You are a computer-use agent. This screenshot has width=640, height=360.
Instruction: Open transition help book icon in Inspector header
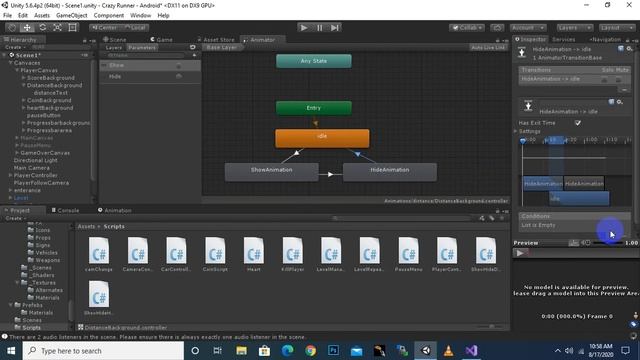click(x=621, y=49)
